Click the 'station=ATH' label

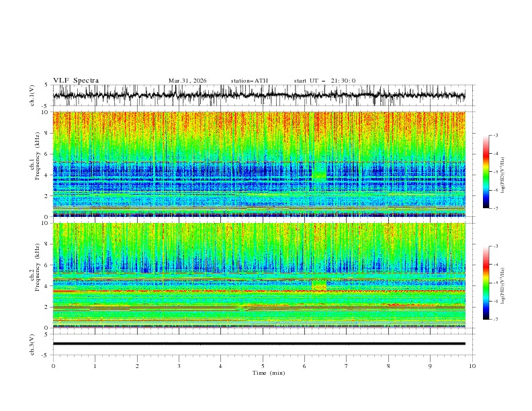click(249, 81)
